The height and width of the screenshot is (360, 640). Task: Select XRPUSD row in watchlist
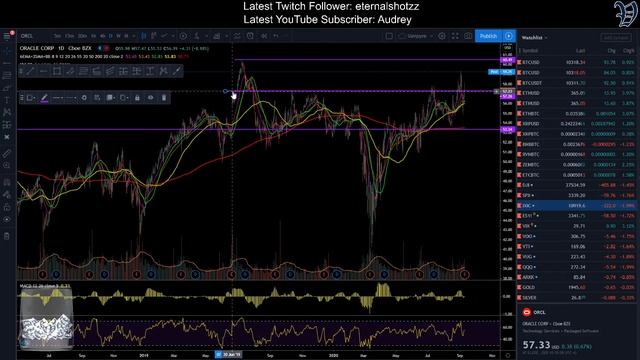point(577,124)
